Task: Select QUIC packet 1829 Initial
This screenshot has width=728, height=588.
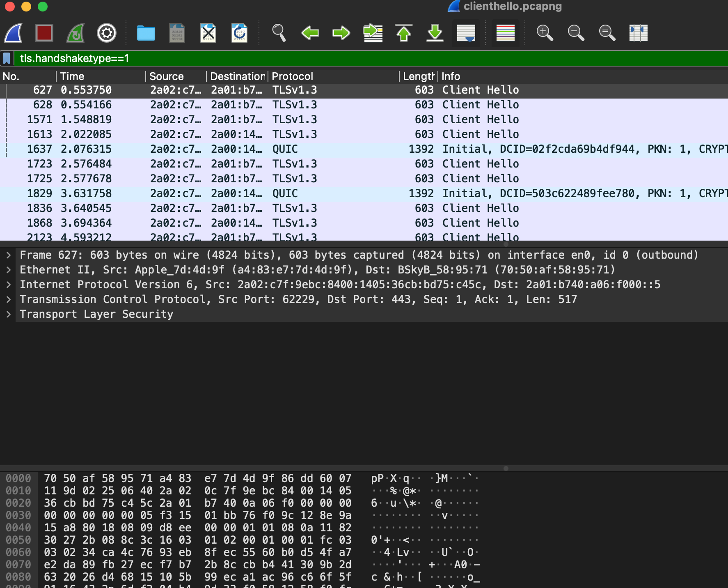Action: click(364, 193)
